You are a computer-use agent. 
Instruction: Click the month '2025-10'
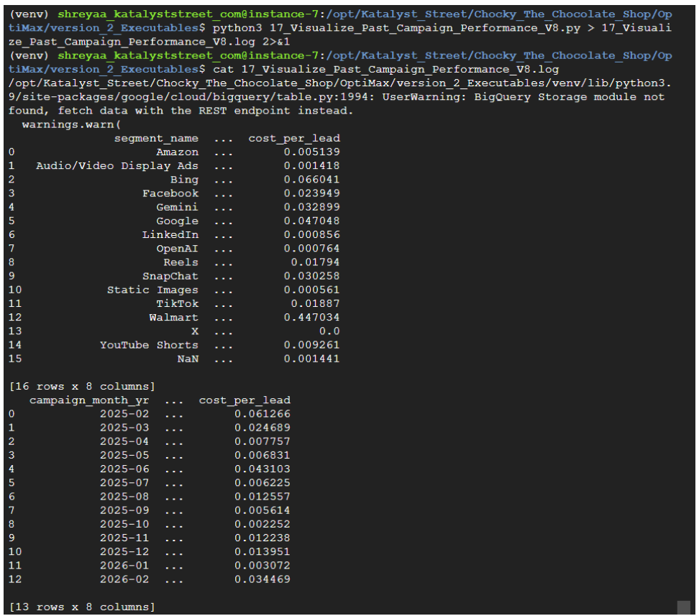pos(124,525)
